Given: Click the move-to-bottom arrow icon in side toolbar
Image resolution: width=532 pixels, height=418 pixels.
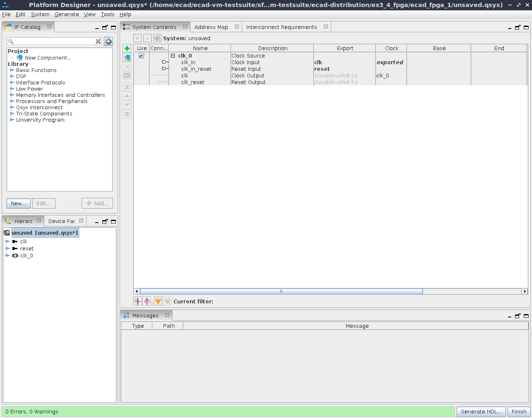Looking at the screenshot, I should [127, 114].
